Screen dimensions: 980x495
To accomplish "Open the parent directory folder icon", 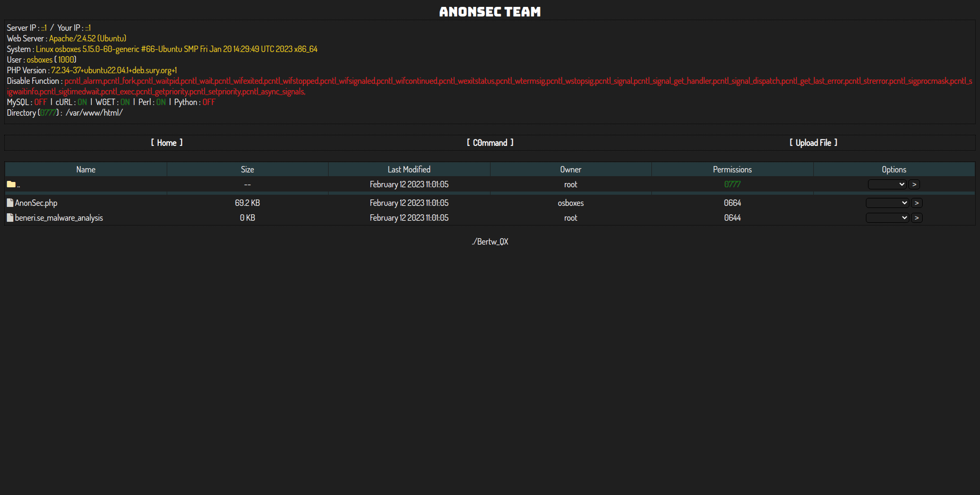I will point(11,184).
